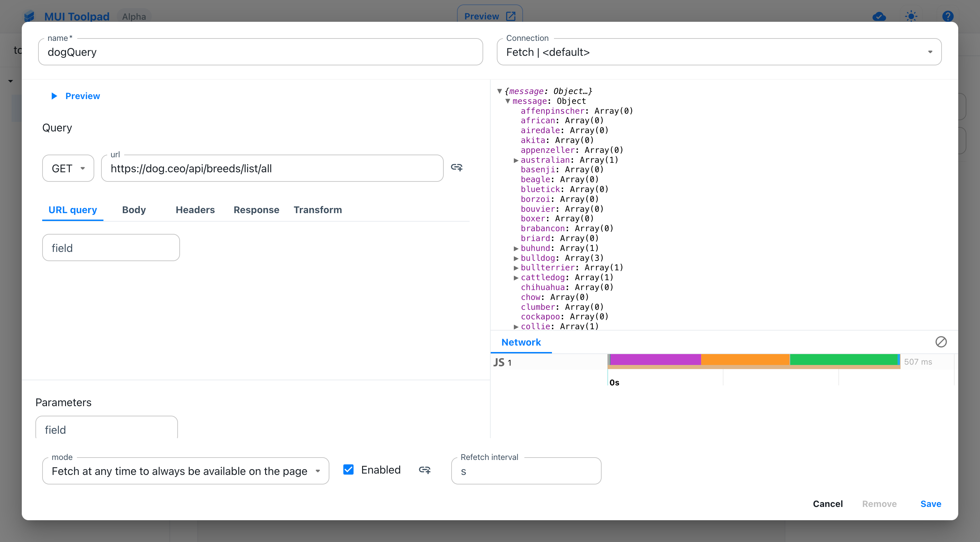
Task: Click the boxer: Array(0) entry
Action: (x=557, y=219)
